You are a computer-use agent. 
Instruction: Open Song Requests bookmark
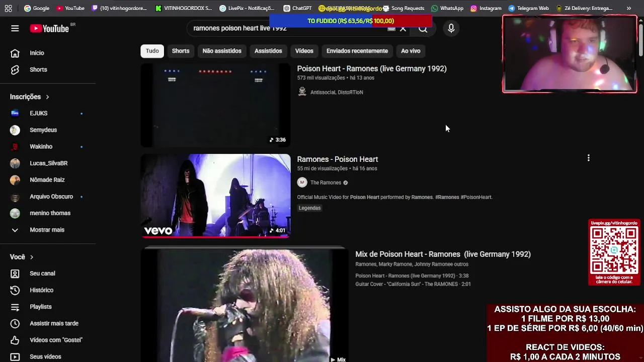tap(404, 8)
